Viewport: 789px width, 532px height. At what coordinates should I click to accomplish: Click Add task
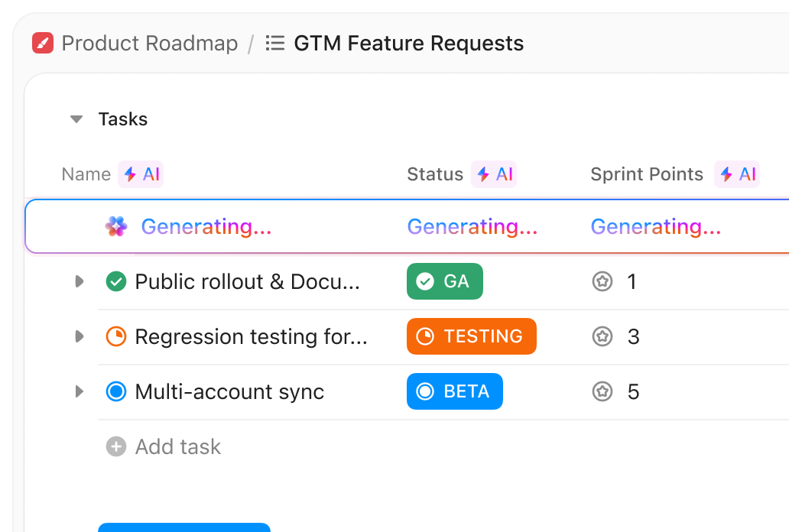click(x=163, y=446)
